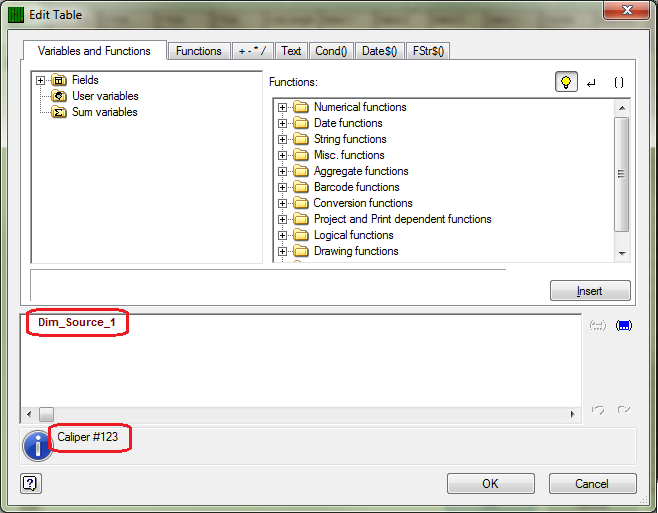Viewport: 658px width, 513px height.
Task: Confirm with the OK button
Action: point(491,484)
